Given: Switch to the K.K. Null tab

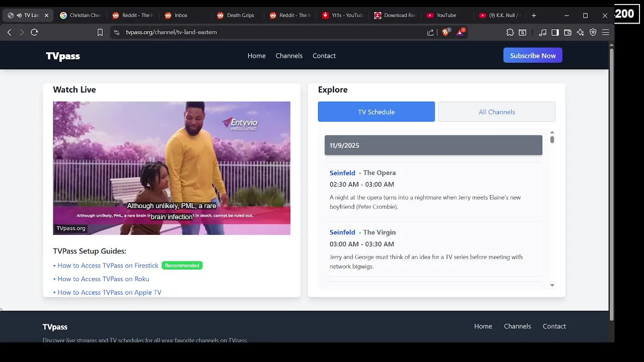Looking at the screenshot, I should [500, 16].
